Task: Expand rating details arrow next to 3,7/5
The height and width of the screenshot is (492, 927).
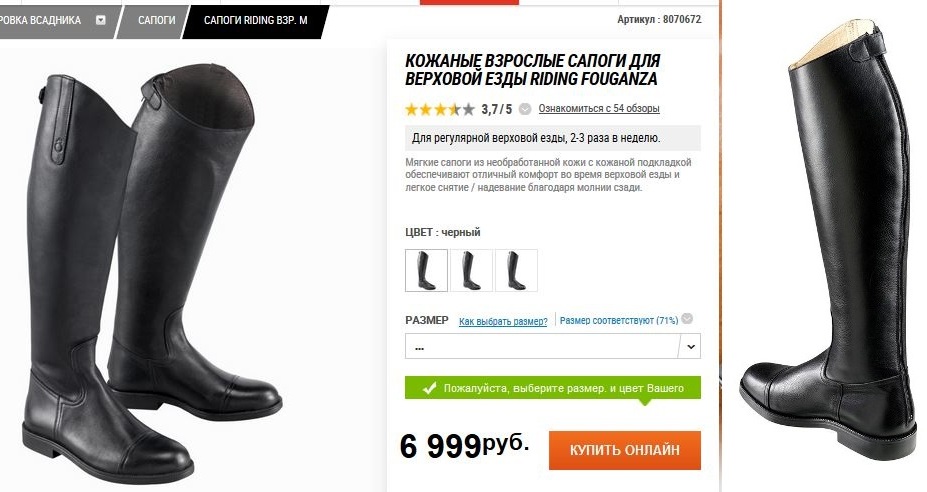Action: [525, 109]
